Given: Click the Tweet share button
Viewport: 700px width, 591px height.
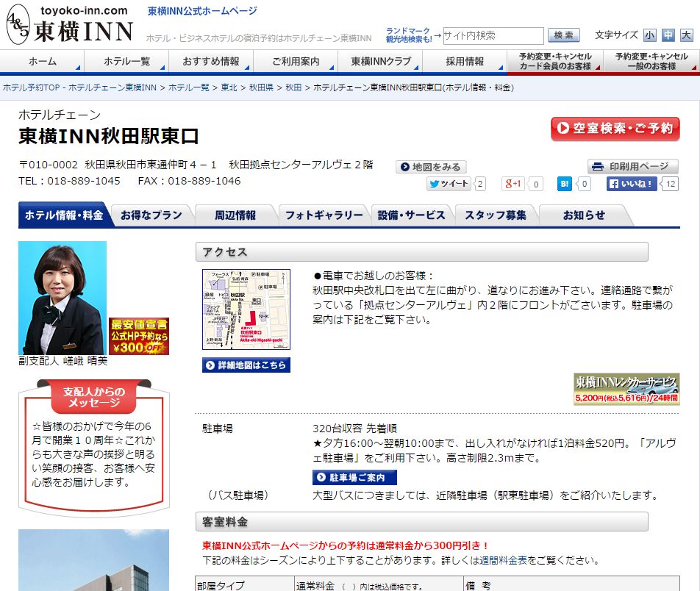Looking at the screenshot, I should pos(449,184).
